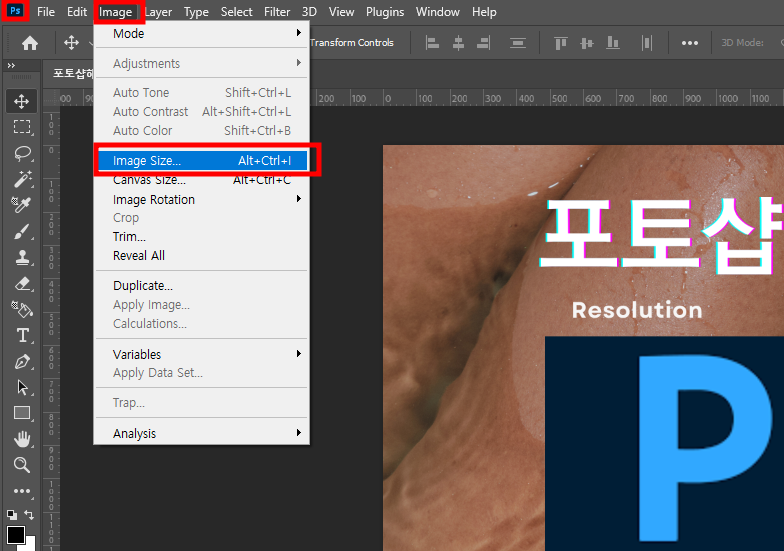
Task: Select the Move tool in the toolbox
Action: click(x=22, y=102)
